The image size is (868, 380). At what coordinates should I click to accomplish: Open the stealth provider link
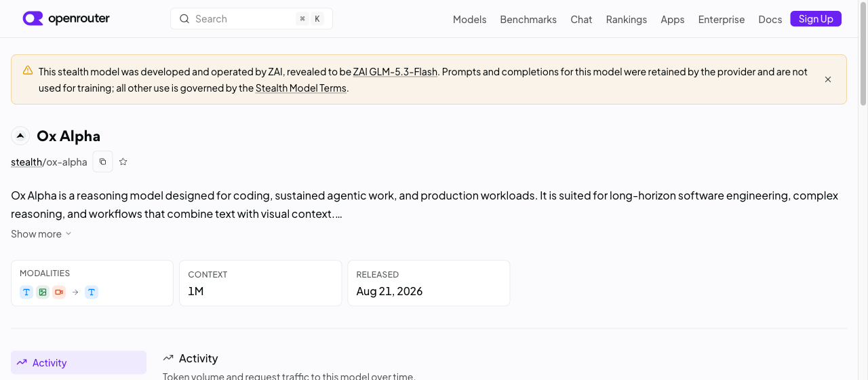point(26,161)
